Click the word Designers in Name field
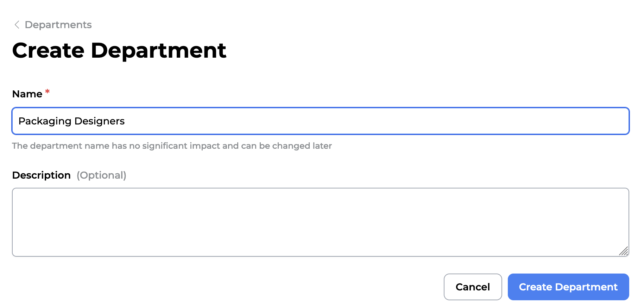The image size is (644, 308). 100,121
